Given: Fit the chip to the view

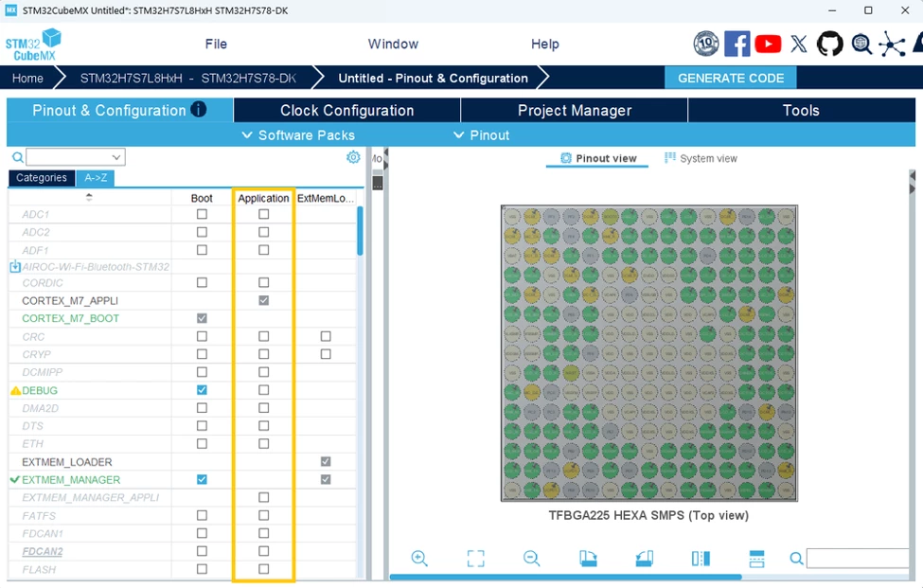Looking at the screenshot, I should (475, 558).
